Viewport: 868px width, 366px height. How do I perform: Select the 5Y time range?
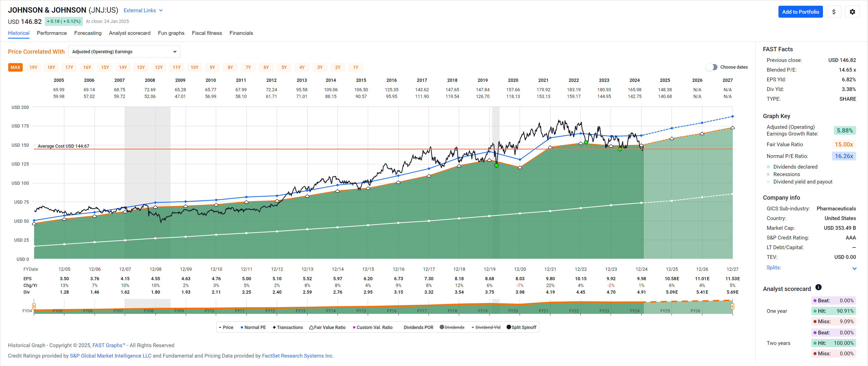point(284,67)
